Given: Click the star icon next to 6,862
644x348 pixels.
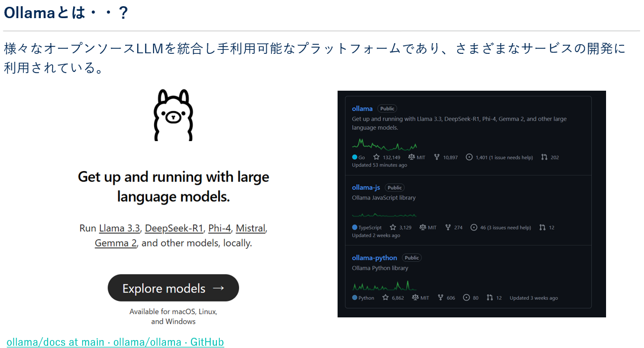Looking at the screenshot, I should [x=385, y=298].
